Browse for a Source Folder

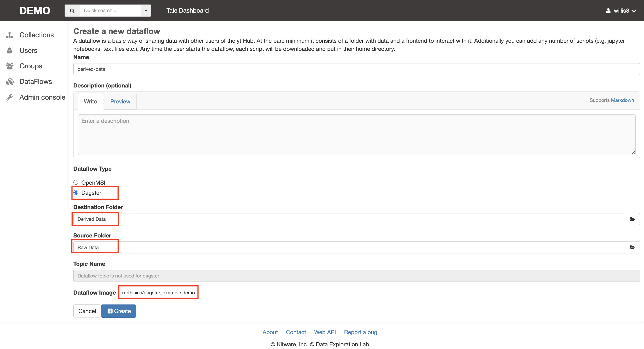pyautogui.click(x=633, y=247)
